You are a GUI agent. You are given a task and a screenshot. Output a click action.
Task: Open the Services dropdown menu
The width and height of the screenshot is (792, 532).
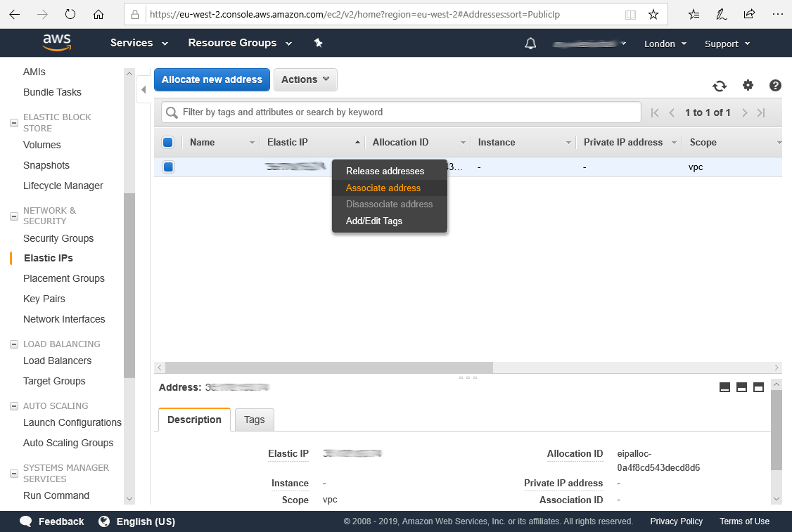pos(139,43)
